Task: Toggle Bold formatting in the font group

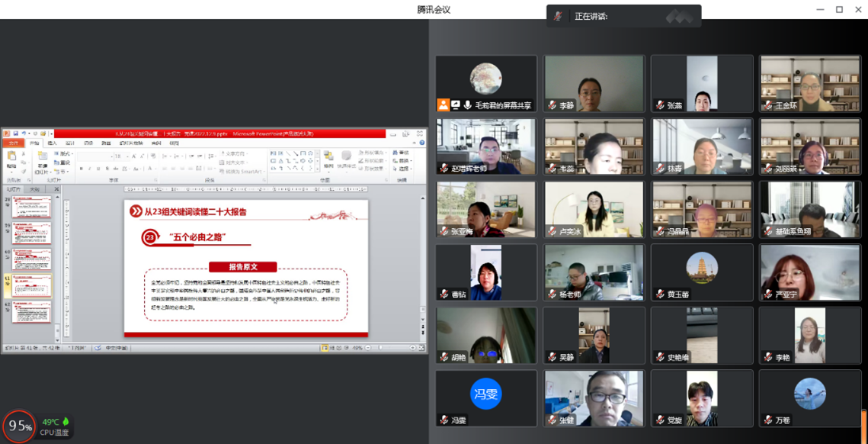Action: tap(80, 169)
